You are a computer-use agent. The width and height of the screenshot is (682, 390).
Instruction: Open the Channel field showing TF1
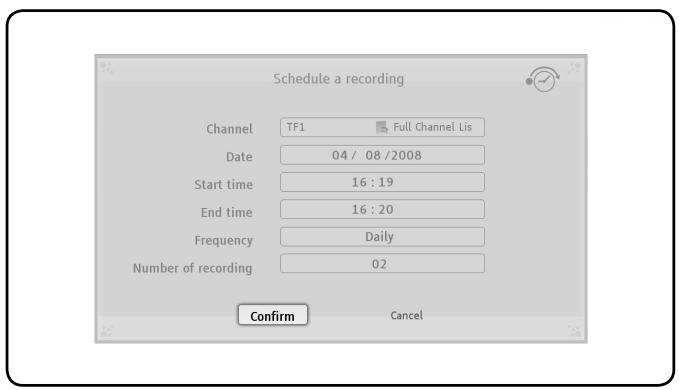pyautogui.click(x=382, y=127)
